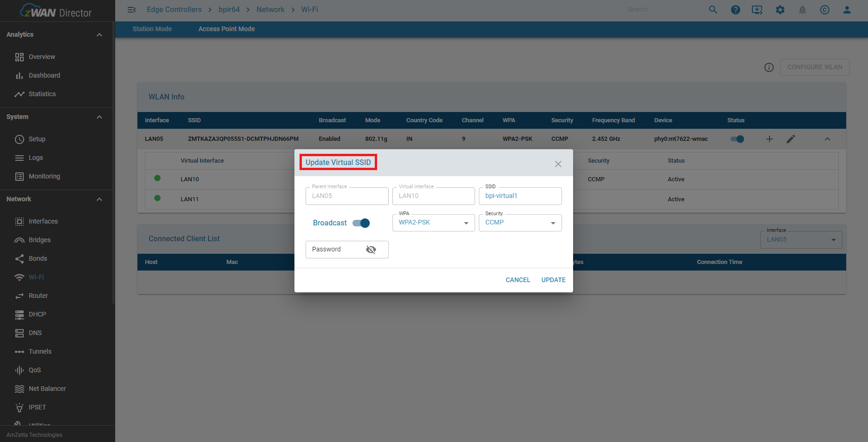Open the help question mark icon
The width and height of the screenshot is (868, 442).
735,10
